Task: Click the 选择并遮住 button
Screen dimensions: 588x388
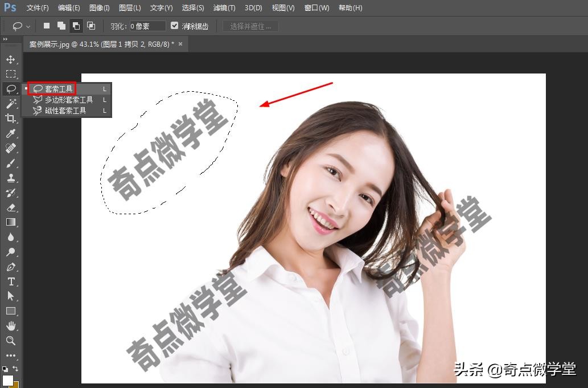Action: pyautogui.click(x=249, y=25)
